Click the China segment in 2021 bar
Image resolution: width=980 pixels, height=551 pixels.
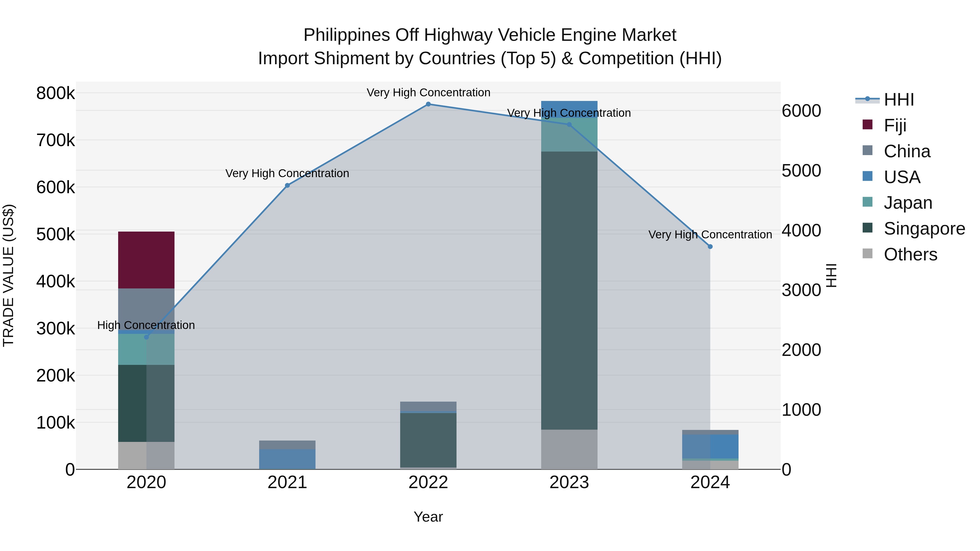[287, 445]
